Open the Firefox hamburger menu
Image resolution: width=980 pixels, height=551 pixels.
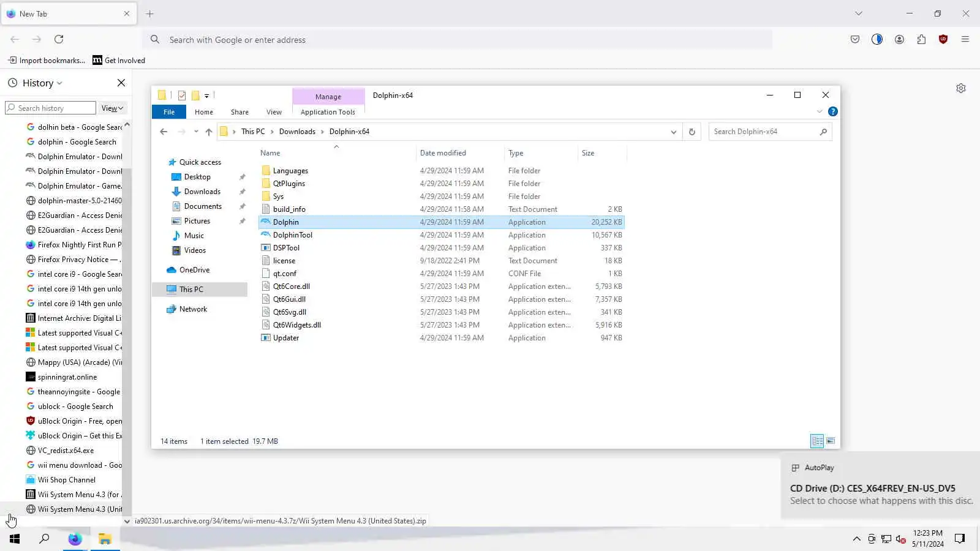tap(965, 39)
